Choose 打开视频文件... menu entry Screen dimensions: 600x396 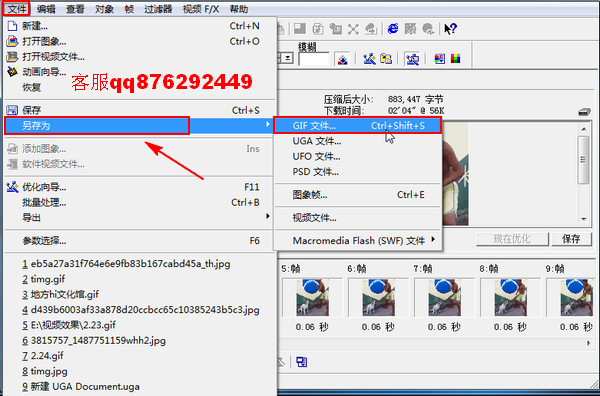139,57
